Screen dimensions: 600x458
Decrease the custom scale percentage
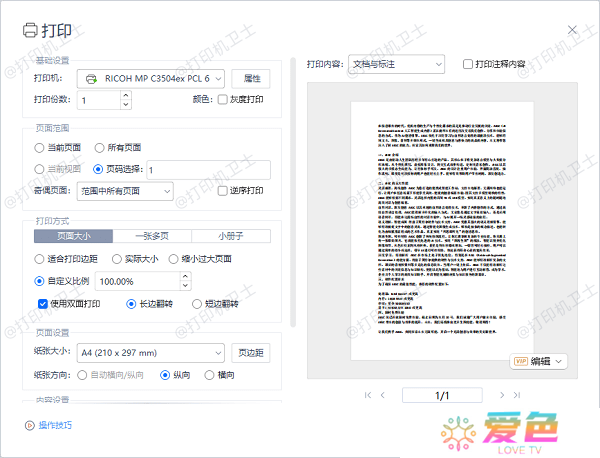pyautogui.click(x=186, y=286)
